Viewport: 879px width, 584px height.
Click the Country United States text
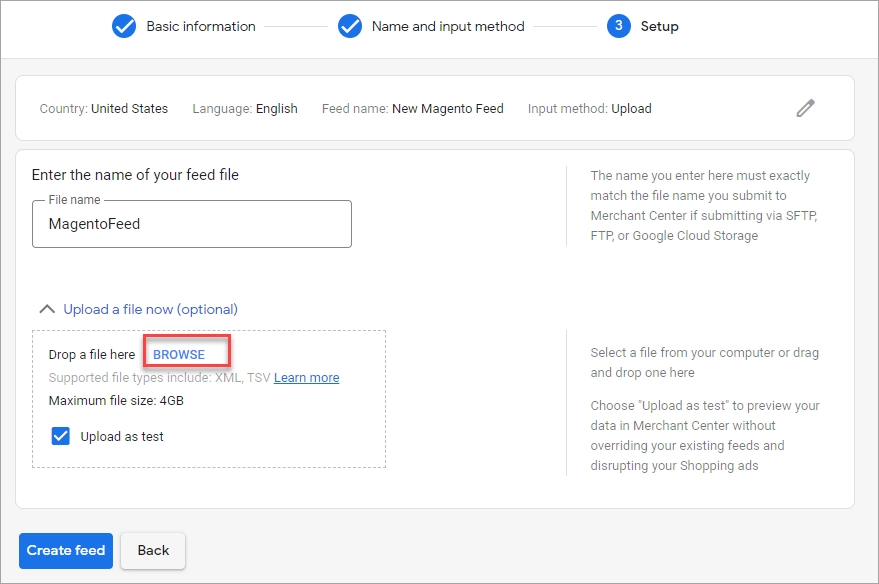(x=104, y=108)
